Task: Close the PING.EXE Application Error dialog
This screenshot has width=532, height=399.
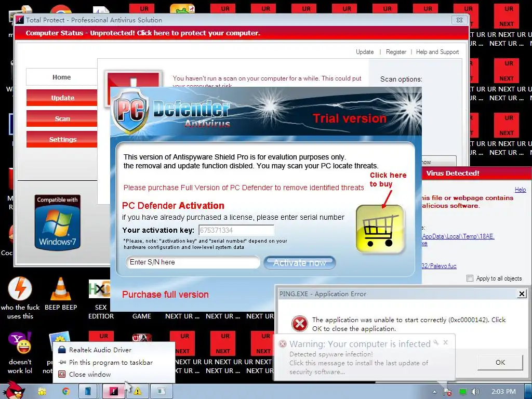Action: [x=522, y=294]
